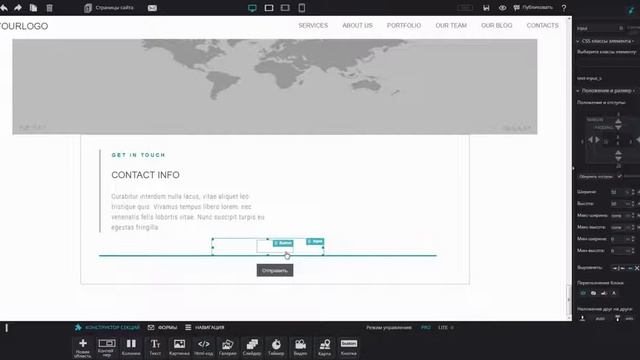Add a Text (Текст) element
Image resolution: width=640 pixels, height=360 pixels.
155,348
